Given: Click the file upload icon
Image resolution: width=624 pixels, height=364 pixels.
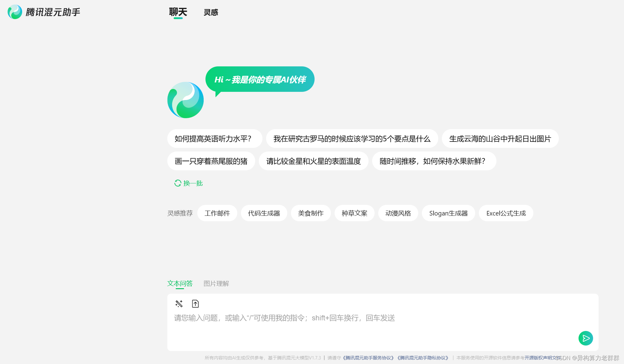Looking at the screenshot, I should tap(195, 303).
